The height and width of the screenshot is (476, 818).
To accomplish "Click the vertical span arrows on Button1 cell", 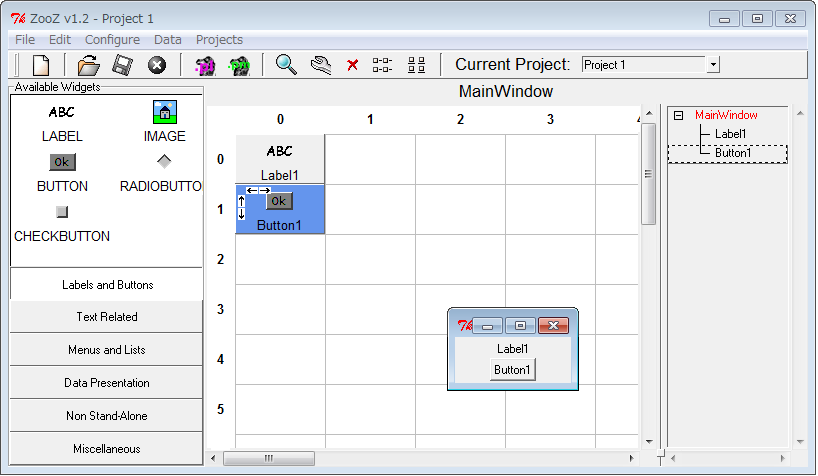I will (x=241, y=207).
